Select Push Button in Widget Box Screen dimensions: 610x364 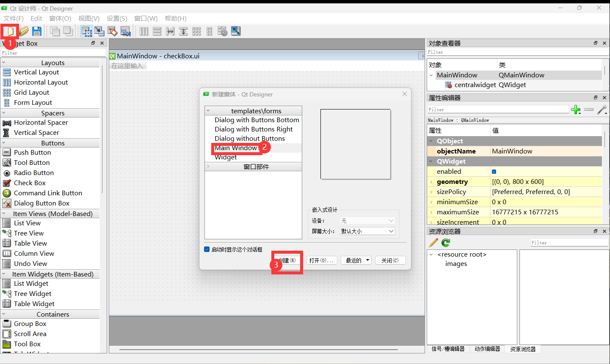[x=32, y=152]
